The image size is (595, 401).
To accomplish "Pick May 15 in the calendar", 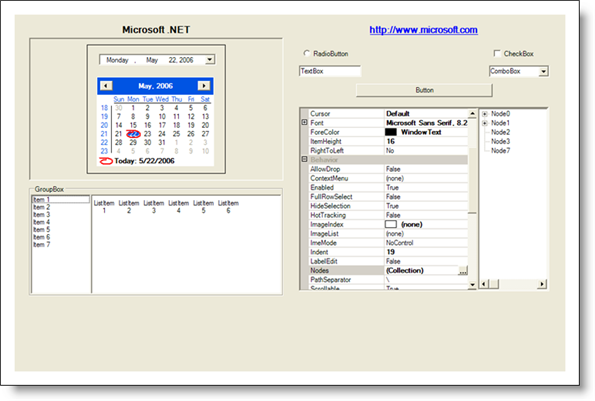I will click(133, 125).
